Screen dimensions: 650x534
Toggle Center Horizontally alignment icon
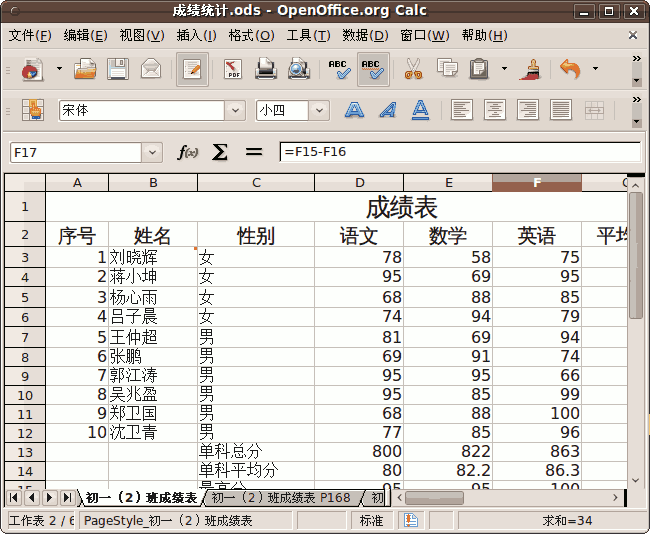point(495,110)
